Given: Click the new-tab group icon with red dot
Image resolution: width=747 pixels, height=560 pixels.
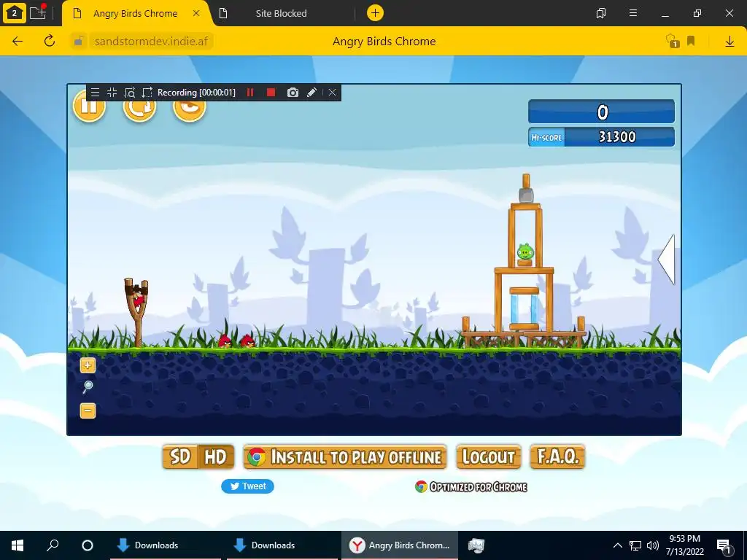Looking at the screenshot, I should tap(38, 12).
